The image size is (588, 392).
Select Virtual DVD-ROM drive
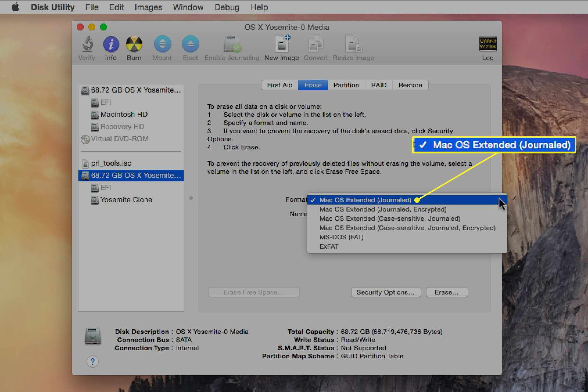[x=131, y=139]
